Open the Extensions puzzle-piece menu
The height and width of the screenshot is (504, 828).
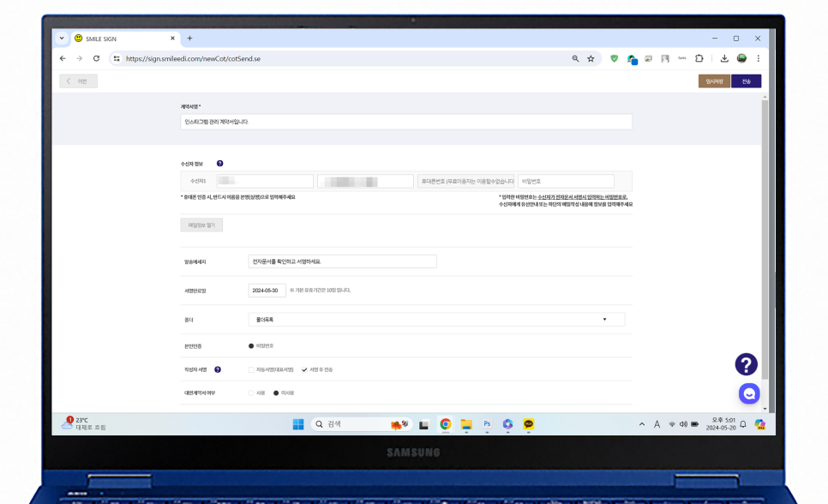tap(699, 58)
